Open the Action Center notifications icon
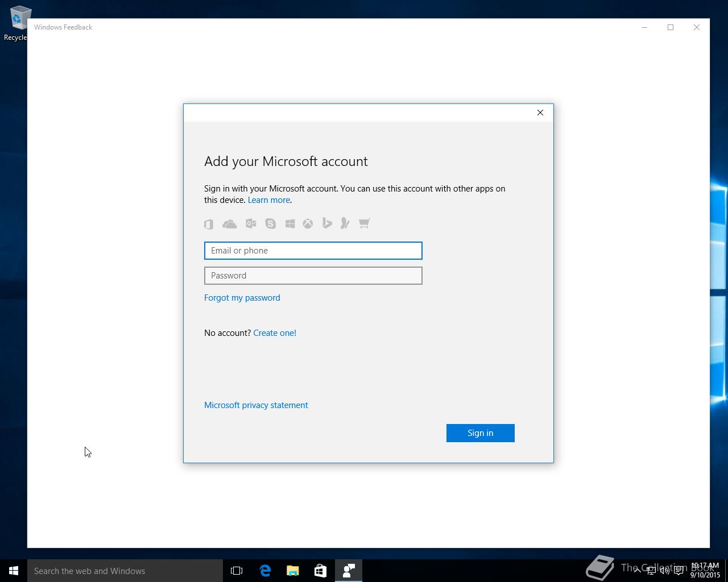Screen dimensions: 728x582 (679, 571)
